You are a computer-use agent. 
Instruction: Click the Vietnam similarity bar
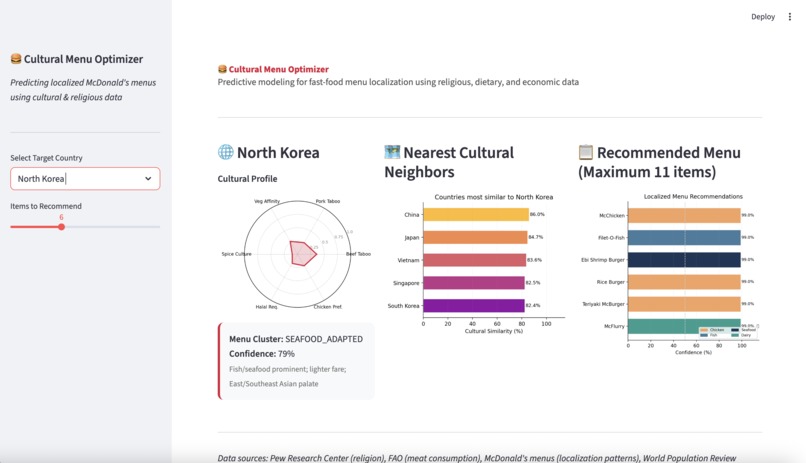[x=474, y=260]
